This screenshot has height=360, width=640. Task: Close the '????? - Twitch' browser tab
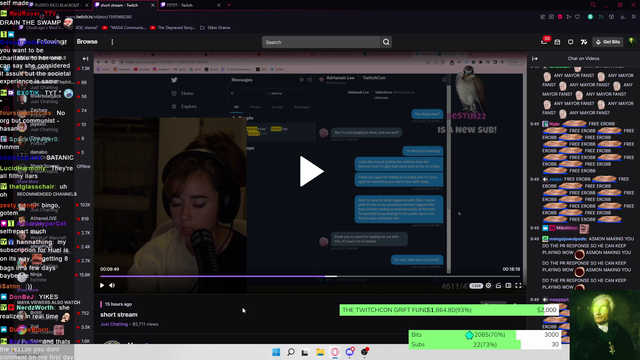tap(218, 5)
